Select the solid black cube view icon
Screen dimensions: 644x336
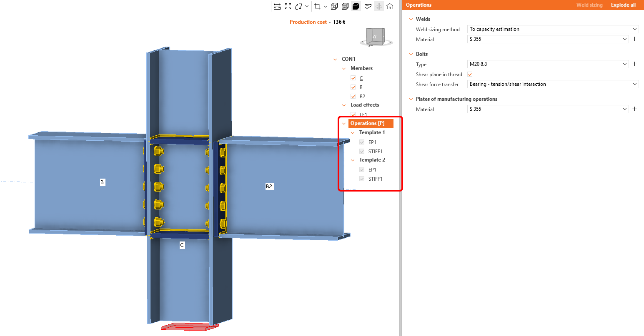click(x=356, y=6)
